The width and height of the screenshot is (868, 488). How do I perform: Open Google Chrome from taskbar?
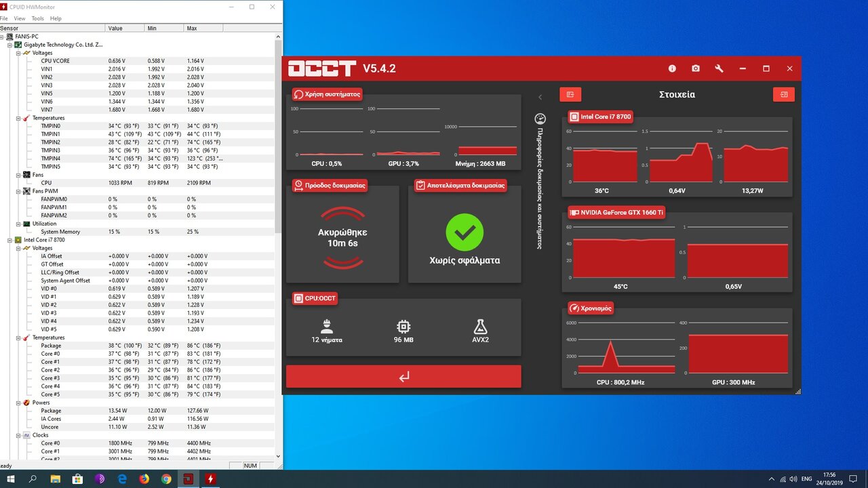[x=166, y=479]
